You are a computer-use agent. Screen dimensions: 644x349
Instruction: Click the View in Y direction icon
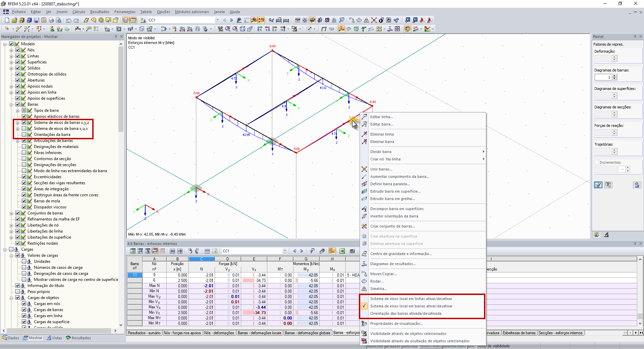(x=267, y=29)
